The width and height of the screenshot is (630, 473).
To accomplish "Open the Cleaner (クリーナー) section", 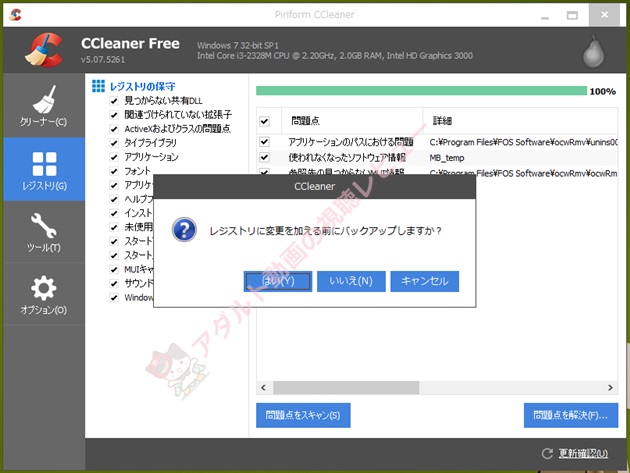I will pos(44,105).
